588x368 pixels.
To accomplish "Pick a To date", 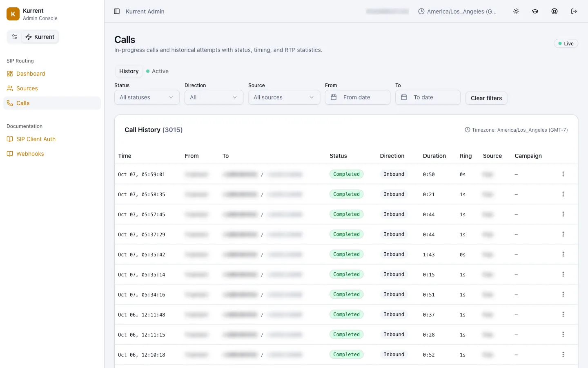I will [428, 97].
